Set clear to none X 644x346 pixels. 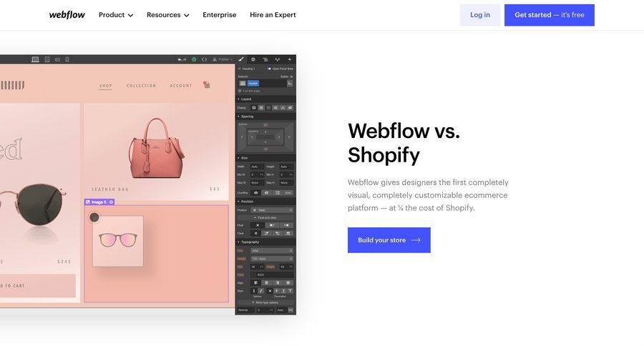pyautogui.click(x=255, y=233)
